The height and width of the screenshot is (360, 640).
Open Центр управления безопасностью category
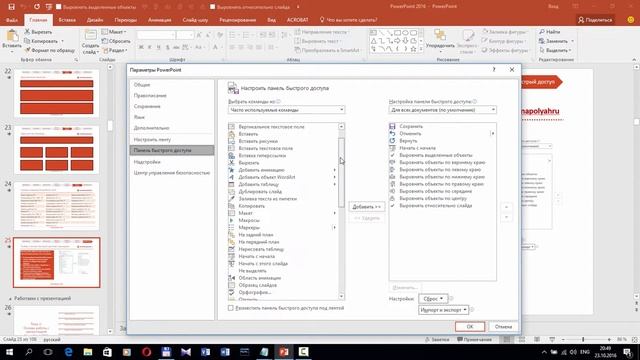pos(172,173)
